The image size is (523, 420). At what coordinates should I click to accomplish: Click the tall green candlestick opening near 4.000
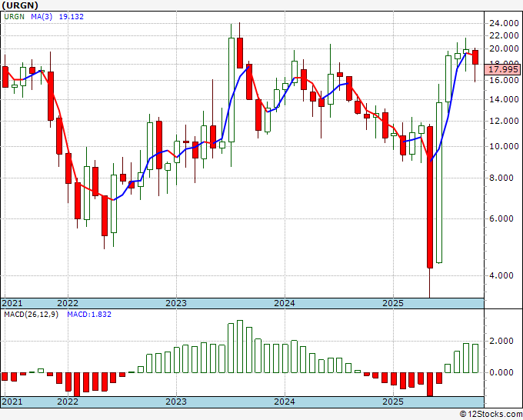[439, 183]
